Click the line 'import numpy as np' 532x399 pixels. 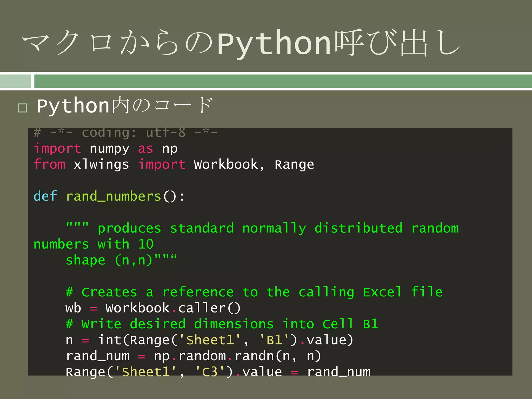(x=105, y=149)
